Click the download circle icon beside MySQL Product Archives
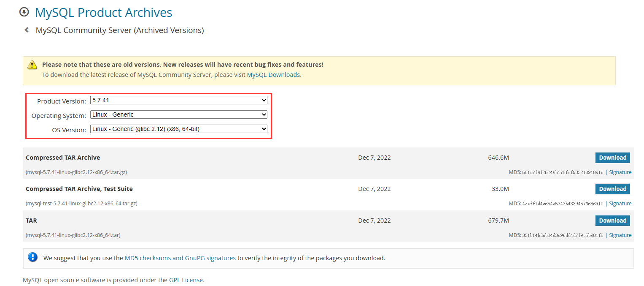This screenshot has height=286, width=644. (x=24, y=12)
